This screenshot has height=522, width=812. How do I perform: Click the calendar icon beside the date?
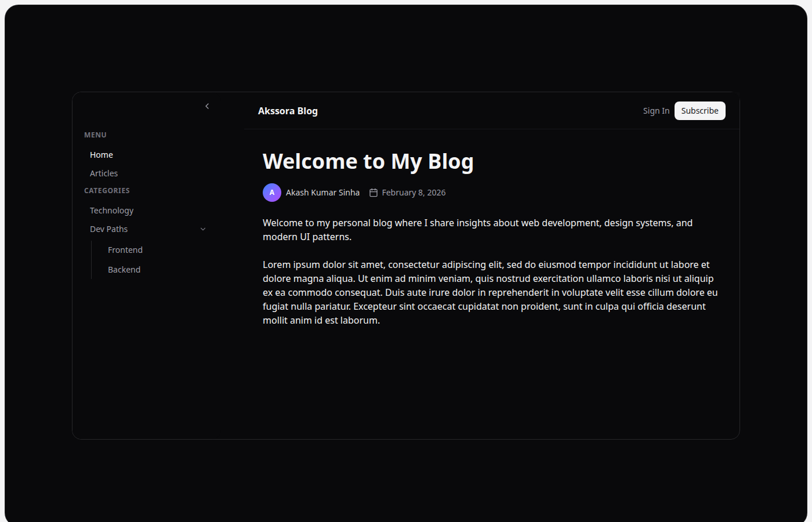point(374,193)
